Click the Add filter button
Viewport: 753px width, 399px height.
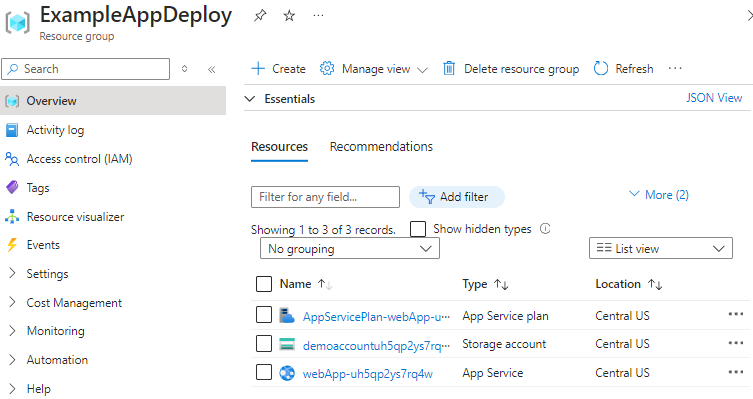pos(457,197)
